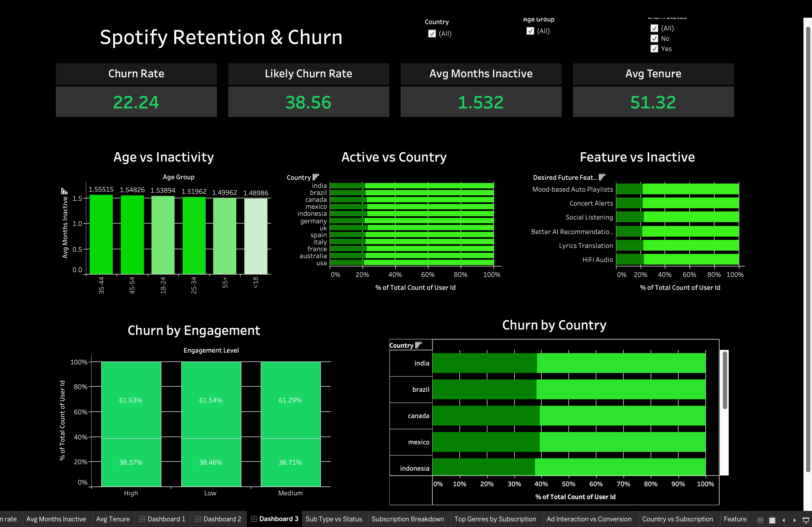Select the <18 age group bar

coord(256,236)
